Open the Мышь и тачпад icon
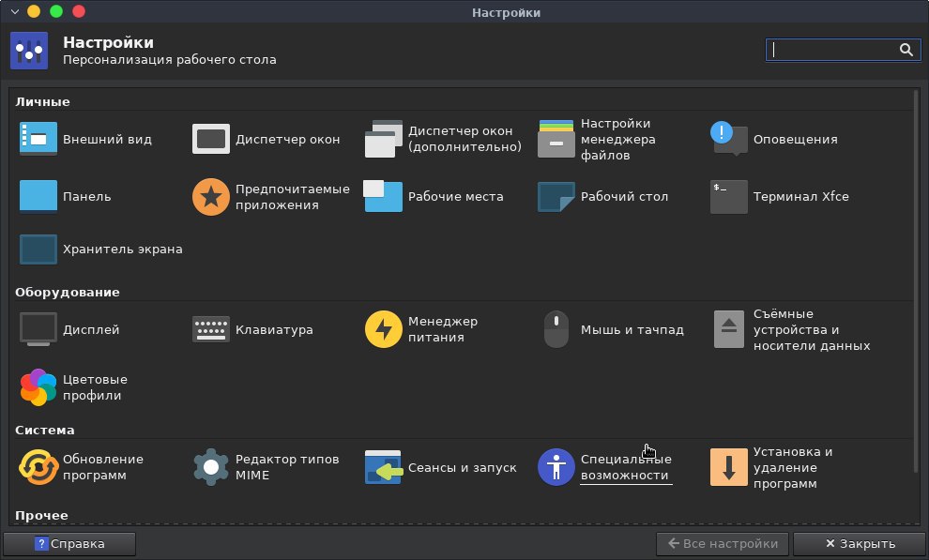This screenshot has width=929, height=560. click(x=556, y=329)
